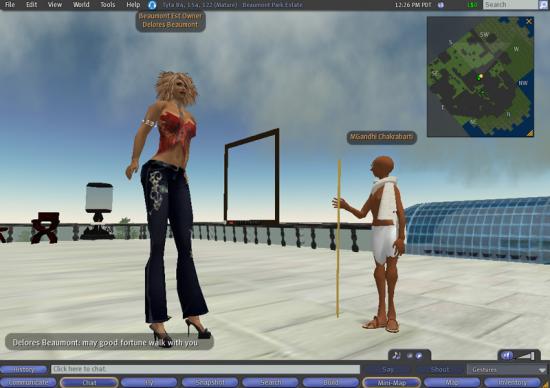The width and height of the screenshot is (550, 388).
Task: Toggle the Chat bar button
Action: coord(89,382)
